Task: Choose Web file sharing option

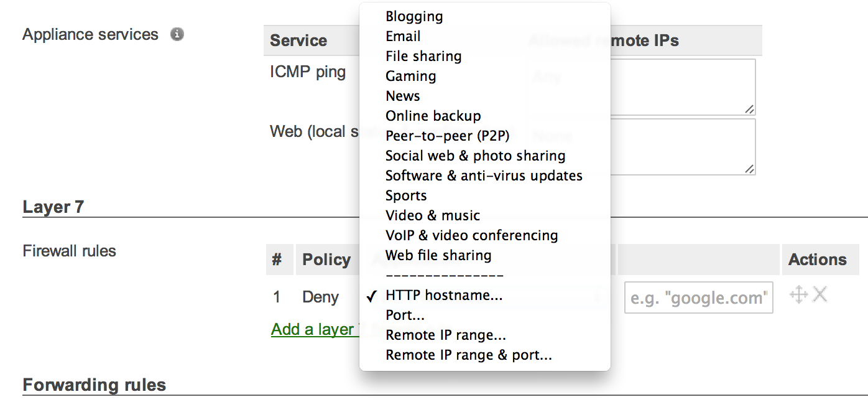Action: coord(438,255)
